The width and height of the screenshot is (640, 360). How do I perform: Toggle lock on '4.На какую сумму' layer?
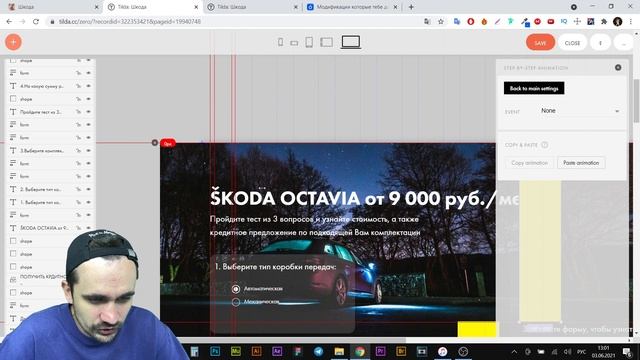[78, 86]
